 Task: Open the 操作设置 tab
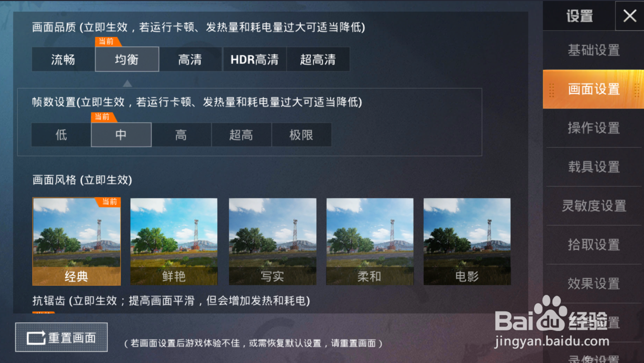[594, 128]
